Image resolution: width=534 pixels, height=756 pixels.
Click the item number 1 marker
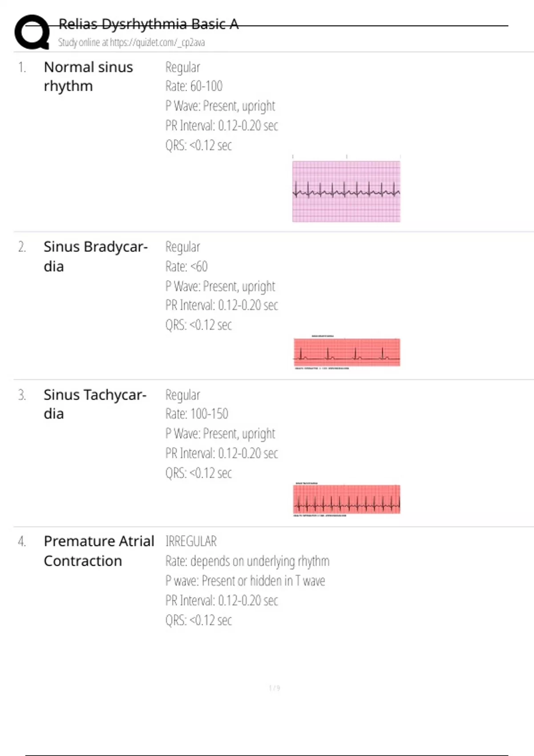point(22,68)
